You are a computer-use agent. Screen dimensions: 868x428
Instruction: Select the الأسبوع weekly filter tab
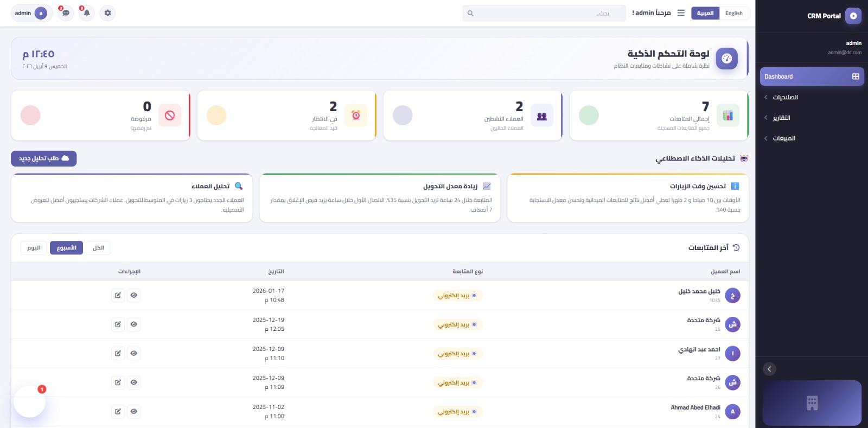click(66, 248)
